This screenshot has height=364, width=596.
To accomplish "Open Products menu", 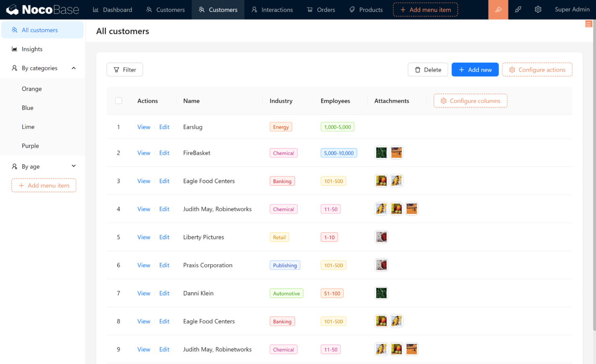I will [366, 10].
